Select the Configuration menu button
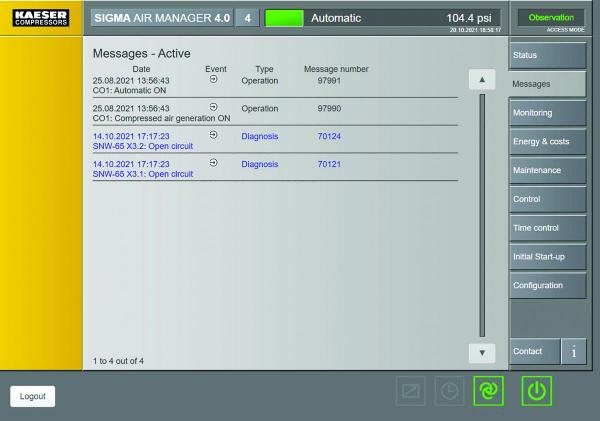The image size is (600, 421). 548,286
